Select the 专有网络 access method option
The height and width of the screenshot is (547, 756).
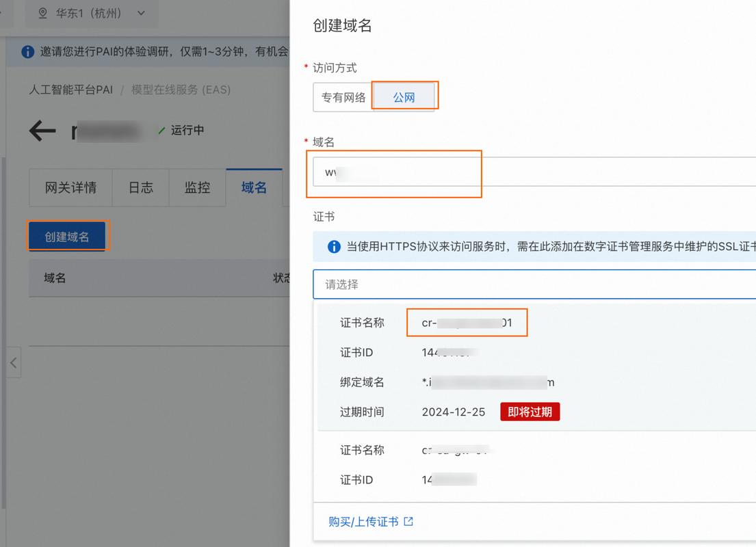tap(342, 96)
